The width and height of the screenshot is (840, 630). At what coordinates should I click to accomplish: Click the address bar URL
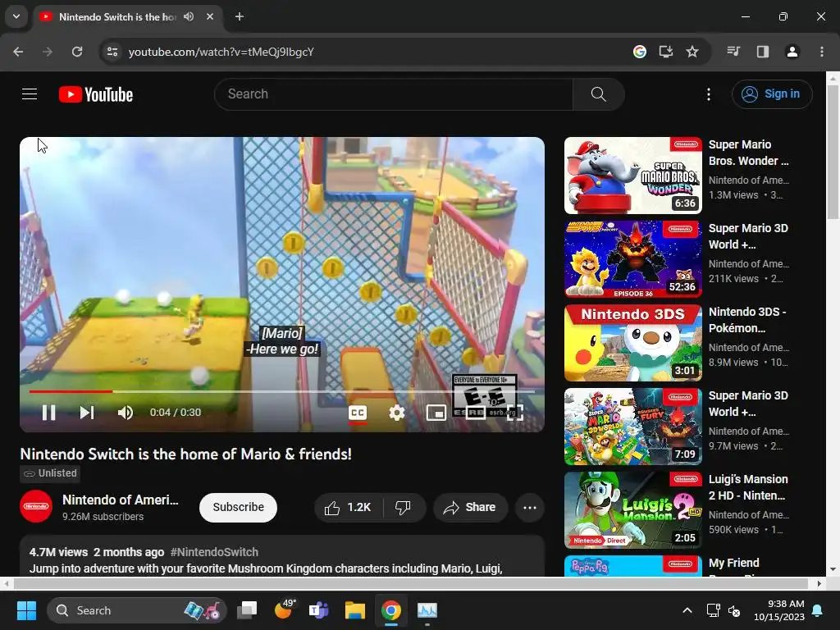pyautogui.click(x=221, y=52)
